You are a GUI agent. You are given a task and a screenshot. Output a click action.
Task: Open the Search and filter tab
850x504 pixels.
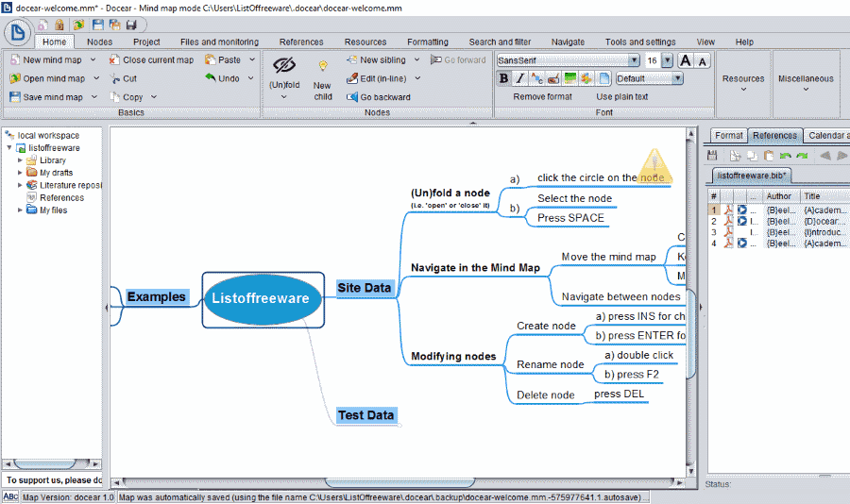pos(500,42)
